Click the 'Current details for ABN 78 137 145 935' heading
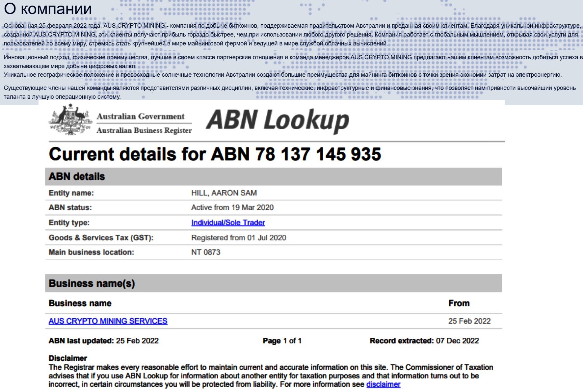The height and width of the screenshot is (392, 583). (215, 154)
